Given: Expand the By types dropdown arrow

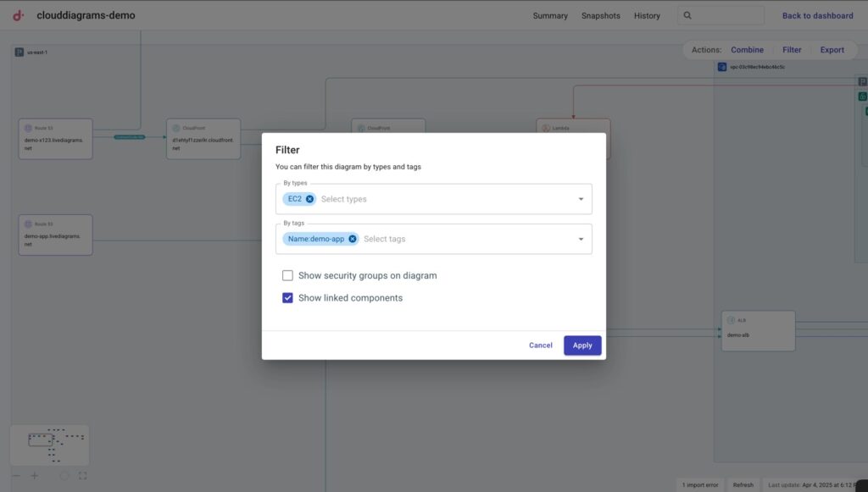Looking at the screenshot, I should pos(581,199).
